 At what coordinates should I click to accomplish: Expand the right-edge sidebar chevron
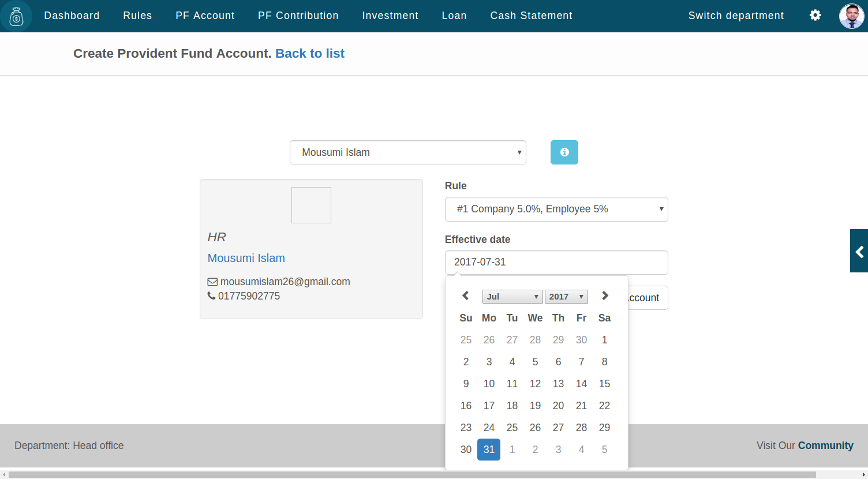859,250
